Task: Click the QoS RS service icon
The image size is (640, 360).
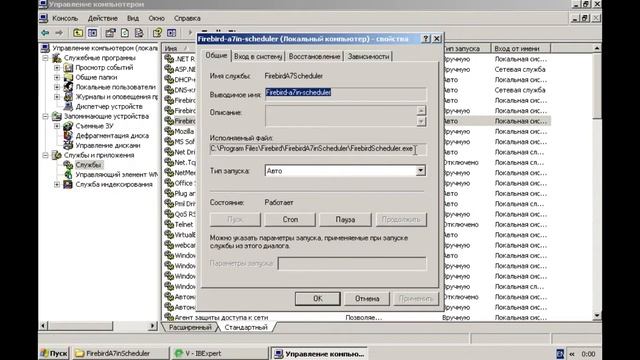Action: tap(169, 214)
